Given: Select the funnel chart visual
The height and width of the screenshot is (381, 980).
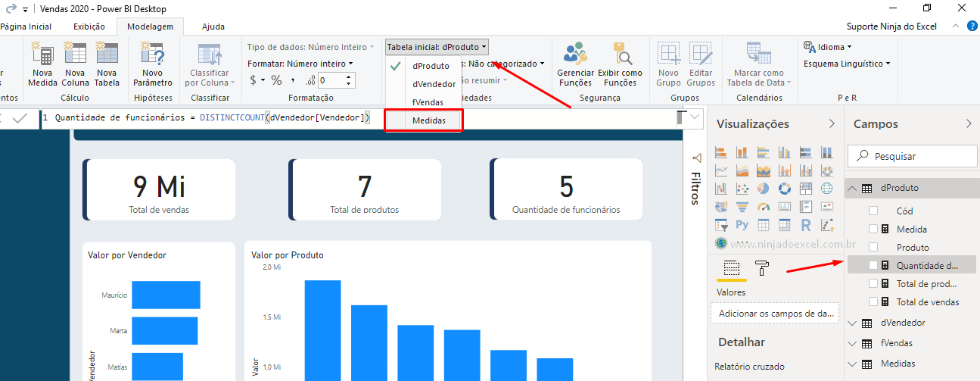Looking at the screenshot, I should tap(742, 207).
